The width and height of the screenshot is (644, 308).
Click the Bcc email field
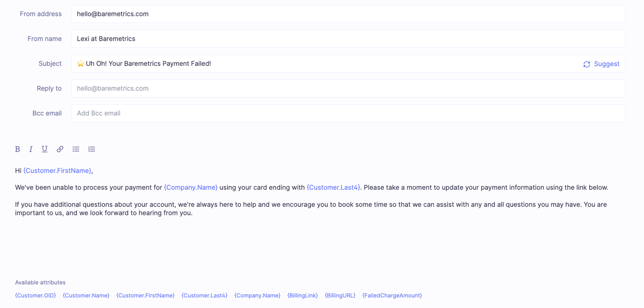(x=347, y=114)
